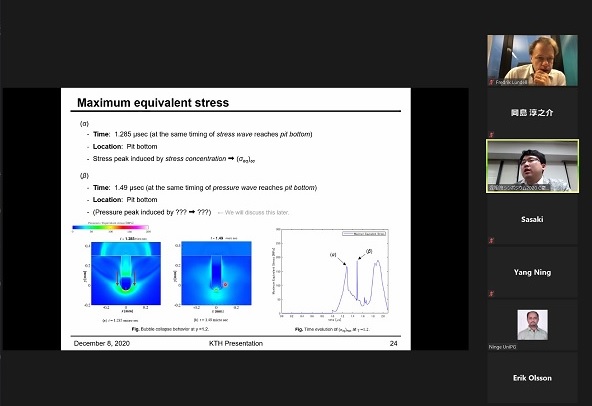Click the (β) peak label in the chart
Screen dimensions: 592x406
point(369,251)
